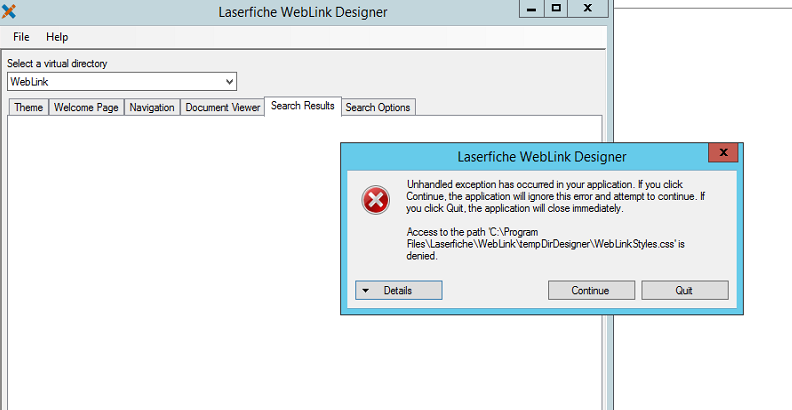Click the error dialog title bar text
Image resolution: width=792 pixels, height=410 pixels.
pyautogui.click(x=542, y=157)
